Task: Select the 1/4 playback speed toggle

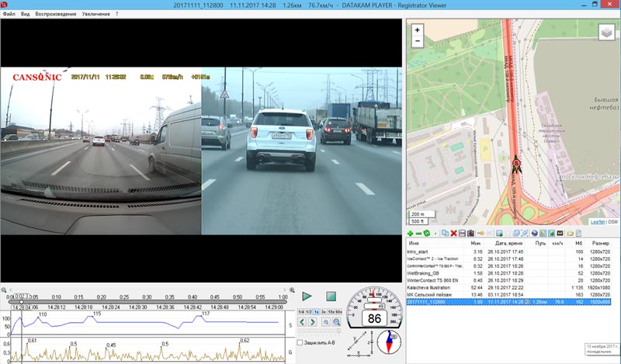Action: click(x=300, y=311)
